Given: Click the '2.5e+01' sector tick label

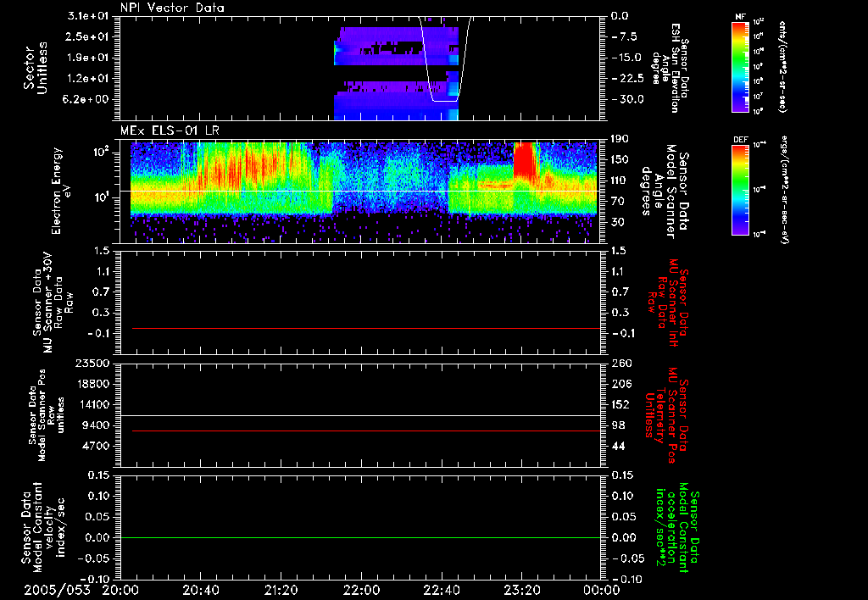Looking at the screenshot, I should (87, 36).
